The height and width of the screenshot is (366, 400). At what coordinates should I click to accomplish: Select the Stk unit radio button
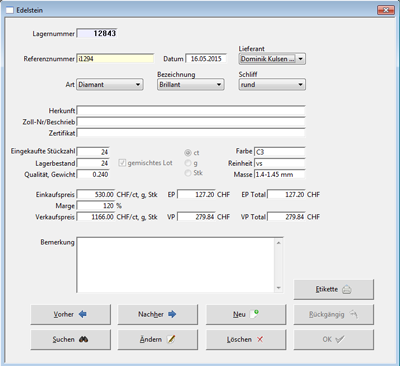pos(188,173)
